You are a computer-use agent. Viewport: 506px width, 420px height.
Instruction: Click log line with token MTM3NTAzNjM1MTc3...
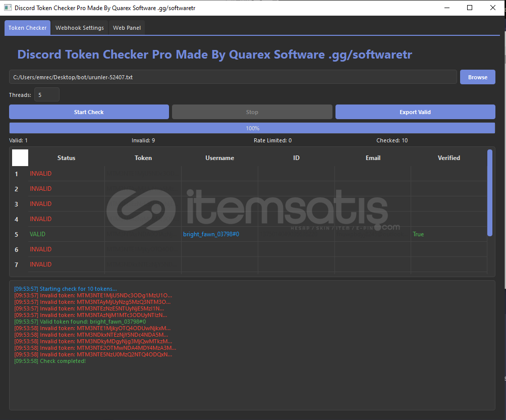(91, 315)
